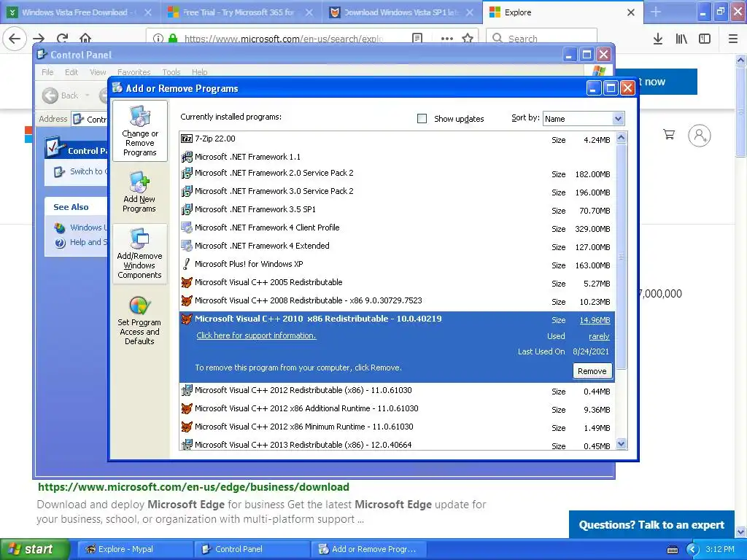Reload the page in the browser

[63, 38]
